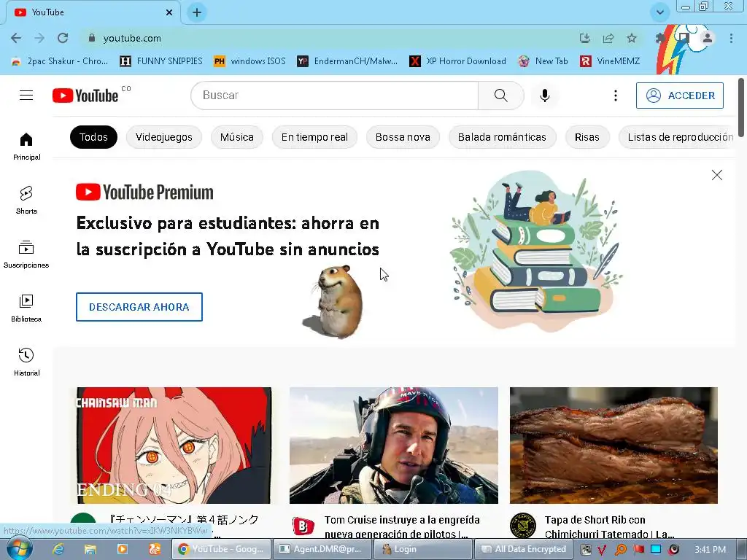Click the search magnifier button
The width and height of the screenshot is (747, 560).
click(500, 96)
